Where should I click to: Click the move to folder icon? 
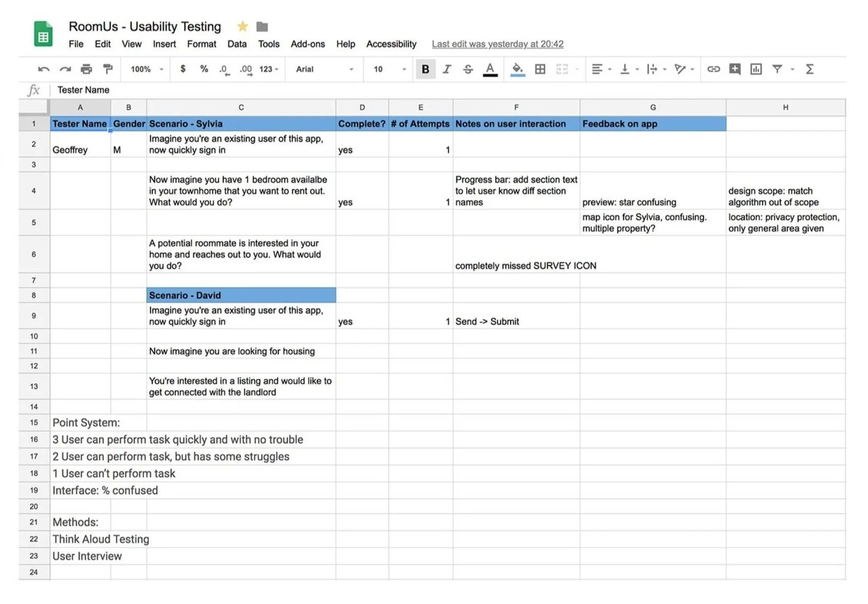tap(262, 27)
